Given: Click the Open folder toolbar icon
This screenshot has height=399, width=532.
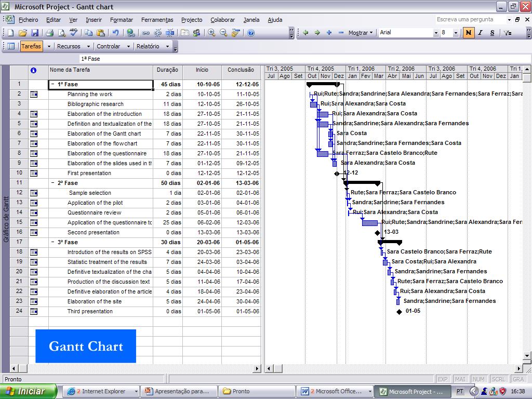Looking at the screenshot, I should (x=23, y=33).
